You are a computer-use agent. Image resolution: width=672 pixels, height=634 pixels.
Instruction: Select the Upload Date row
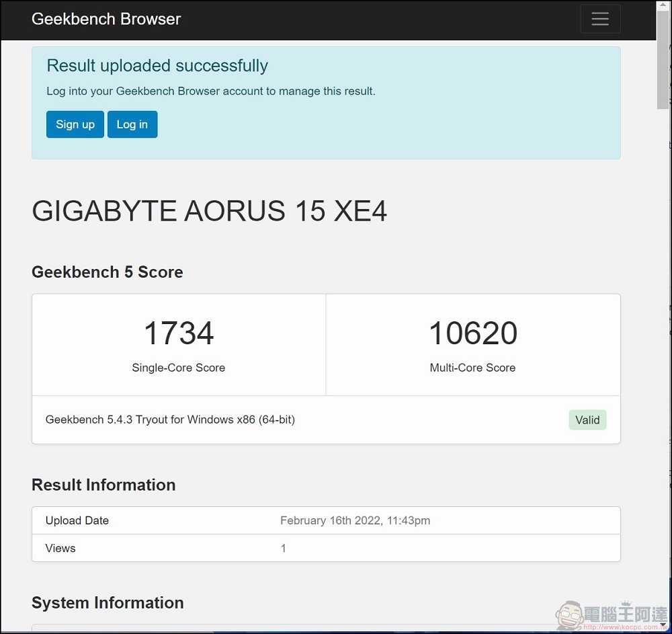325,520
